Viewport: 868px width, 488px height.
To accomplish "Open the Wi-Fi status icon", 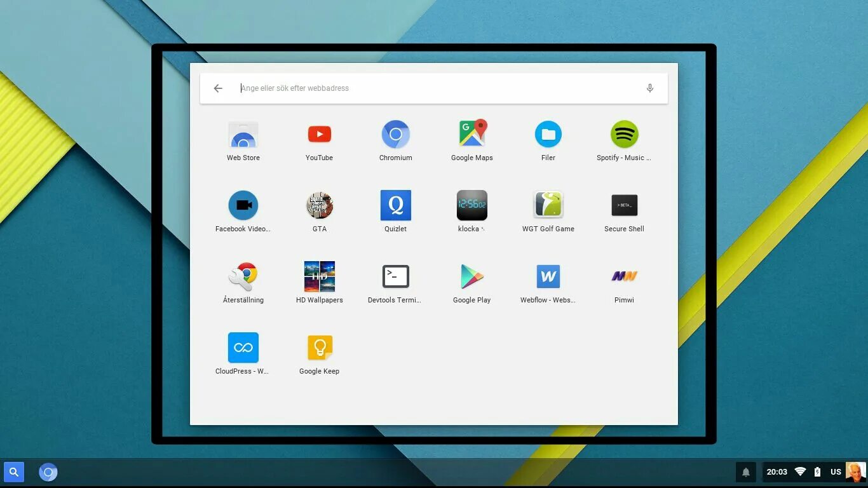I will pos(801,472).
